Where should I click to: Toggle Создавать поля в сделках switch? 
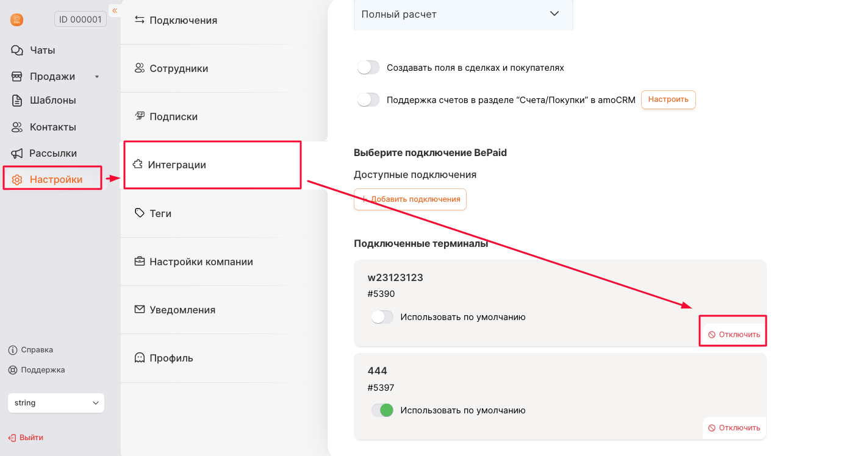(x=368, y=68)
